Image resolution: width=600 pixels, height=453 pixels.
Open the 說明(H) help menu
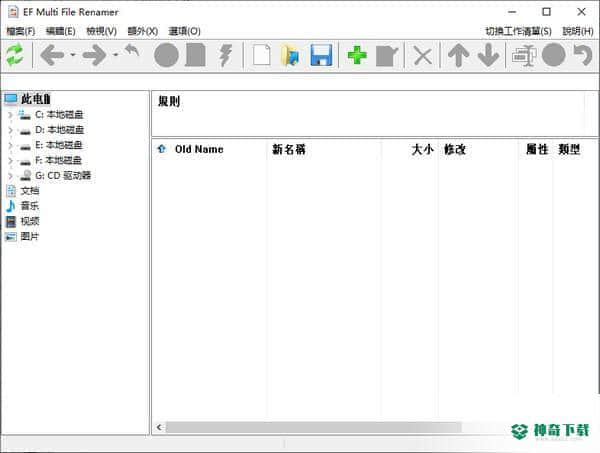[578, 31]
